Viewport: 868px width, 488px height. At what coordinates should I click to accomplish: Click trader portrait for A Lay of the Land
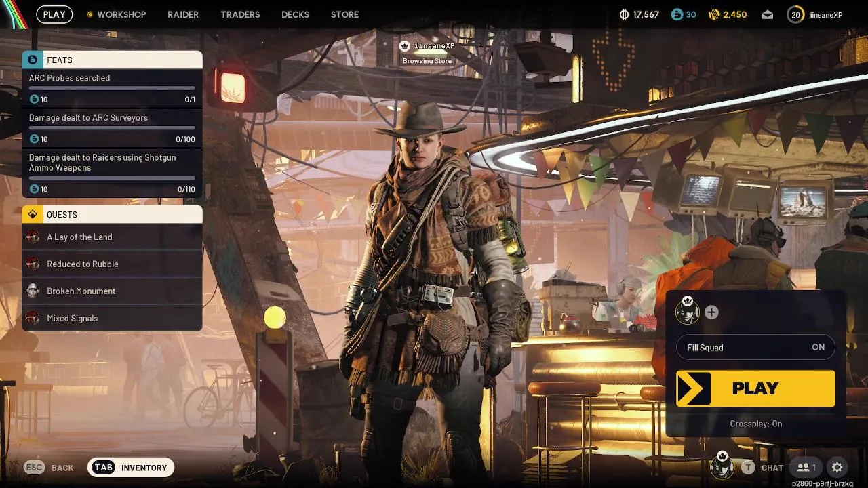click(33, 237)
